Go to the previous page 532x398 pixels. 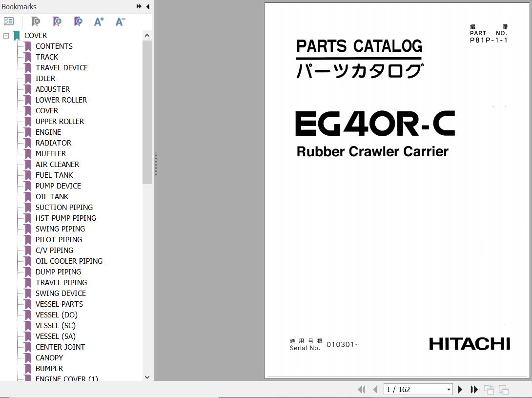coord(375,389)
